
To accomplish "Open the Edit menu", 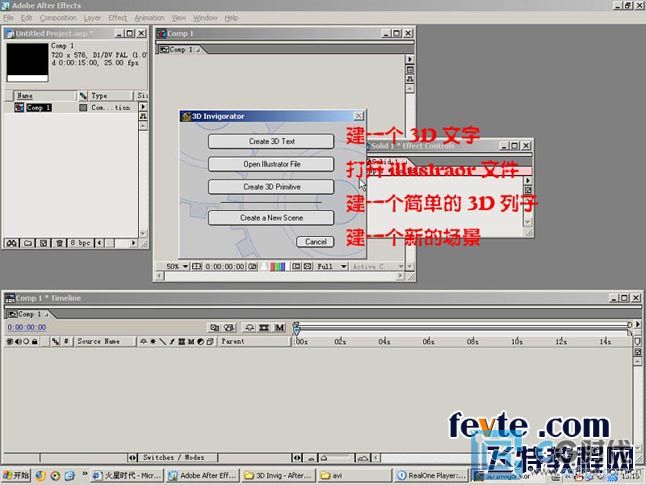I will (26, 18).
